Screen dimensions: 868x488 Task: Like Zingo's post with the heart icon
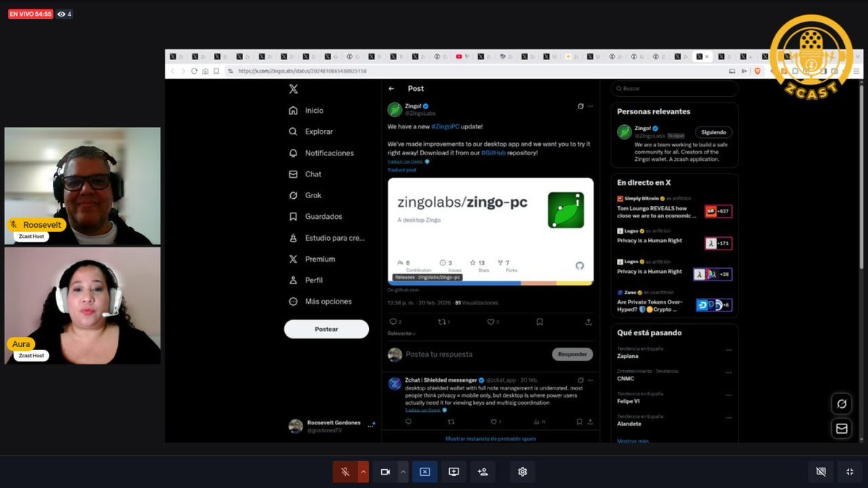(492, 322)
